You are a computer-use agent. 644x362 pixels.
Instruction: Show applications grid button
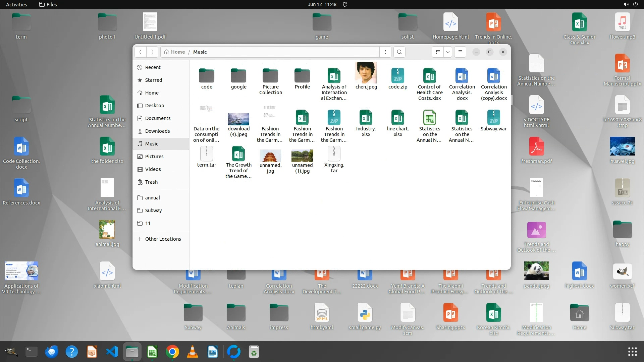pyautogui.click(x=632, y=352)
